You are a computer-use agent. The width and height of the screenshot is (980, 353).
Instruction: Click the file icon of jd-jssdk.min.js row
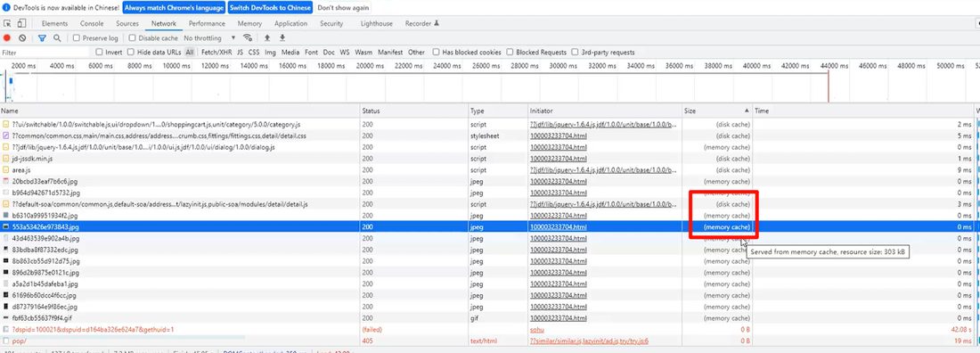pyautogui.click(x=6, y=159)
